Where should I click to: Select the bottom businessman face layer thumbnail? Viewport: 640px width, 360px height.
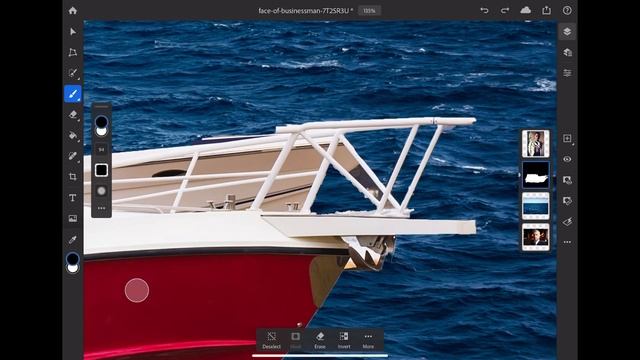point(536,237)
